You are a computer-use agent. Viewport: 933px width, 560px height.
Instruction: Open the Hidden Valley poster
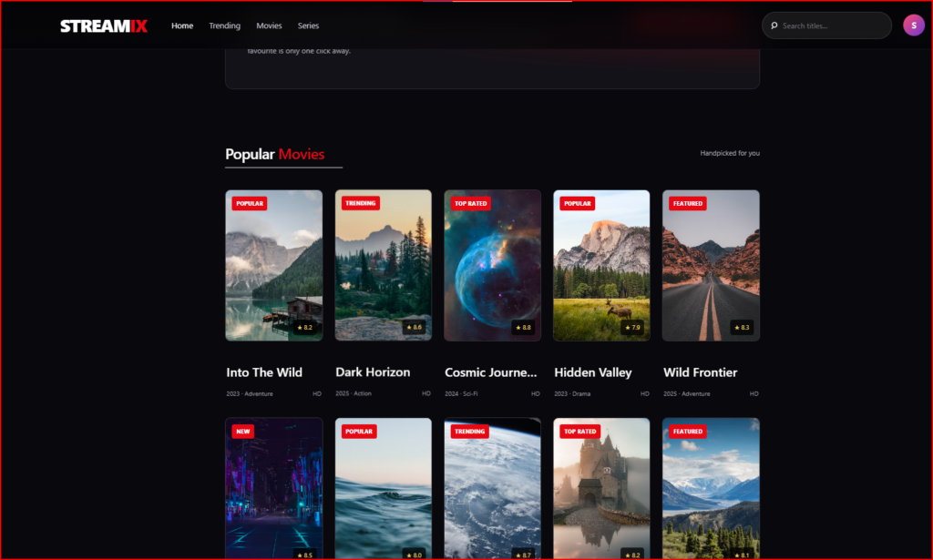pos(601,265)
